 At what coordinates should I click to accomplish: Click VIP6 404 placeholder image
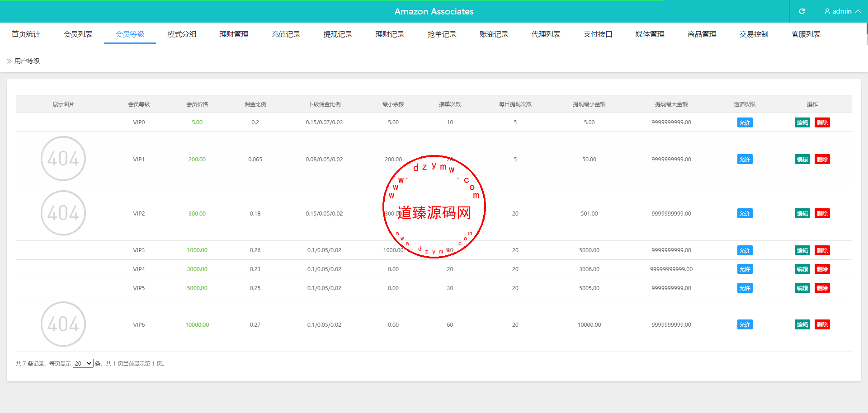(63, 324)
